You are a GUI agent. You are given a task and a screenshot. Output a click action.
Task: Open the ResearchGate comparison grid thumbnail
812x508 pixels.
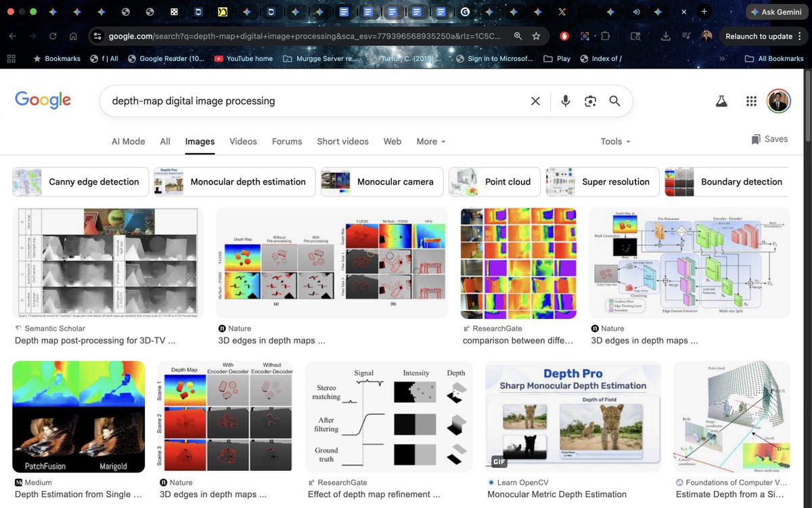click(518, 263)
